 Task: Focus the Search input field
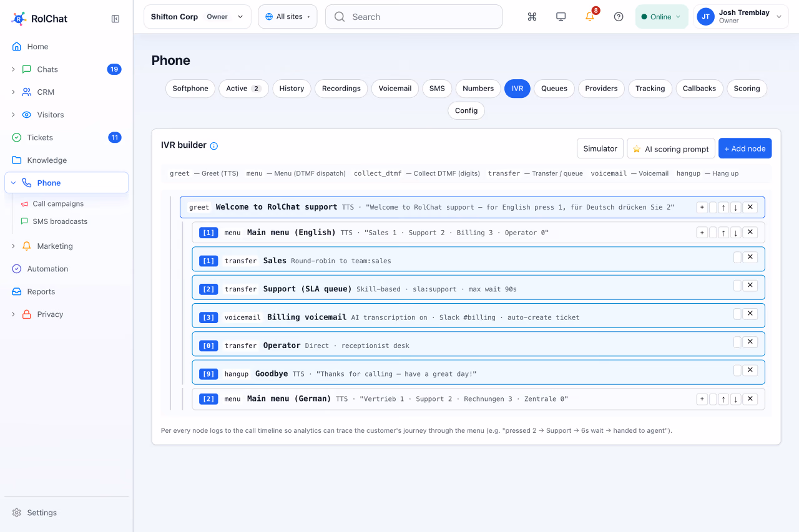pos(414,17)
